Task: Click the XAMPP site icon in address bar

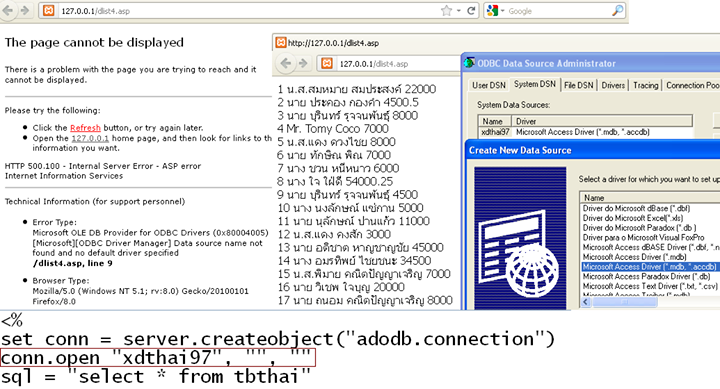Action: pos(49,11)
